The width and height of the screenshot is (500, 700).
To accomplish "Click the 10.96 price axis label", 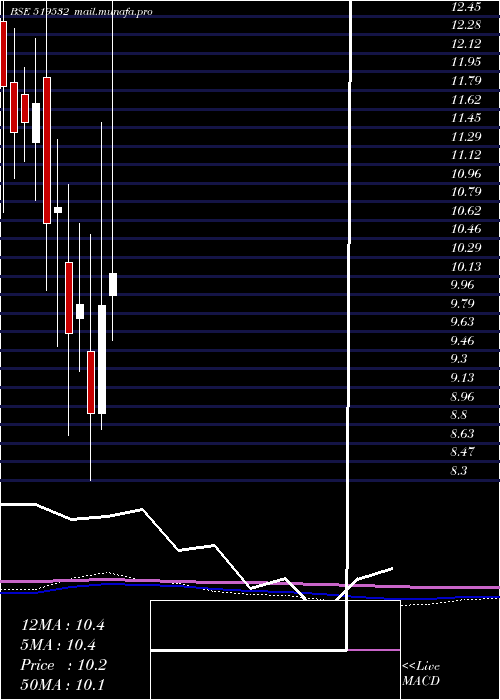I will pos(466,174).
